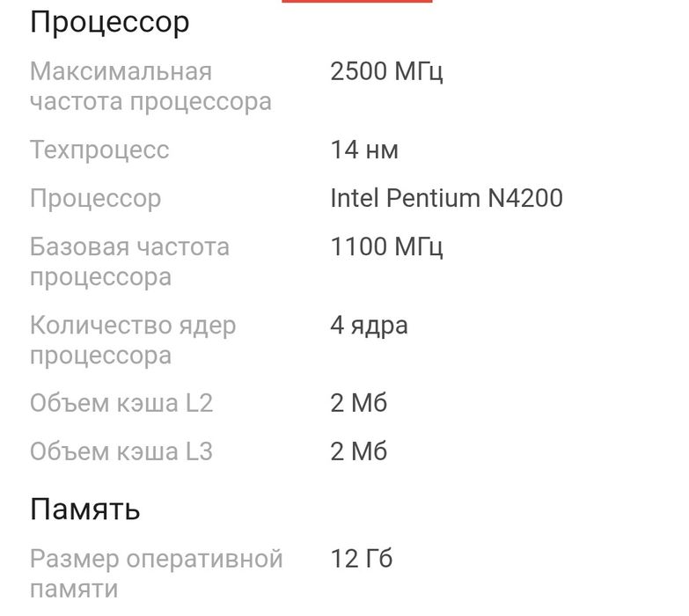Viewport: 689px width, 616px height.
Task: Click the "Техпроцесс" spec label
Action: (99, 150)
